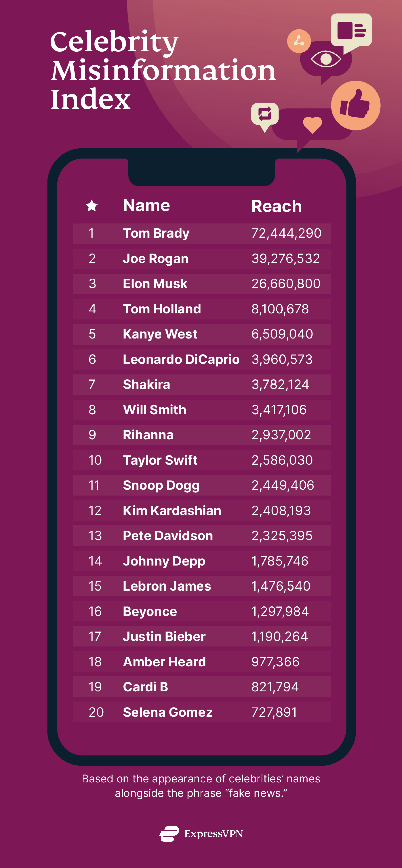Image resolution: width=402 pixels, height=868 pixels.
Task: Click Kim Kardashian in the list
Action: click(x=172, y=510)
